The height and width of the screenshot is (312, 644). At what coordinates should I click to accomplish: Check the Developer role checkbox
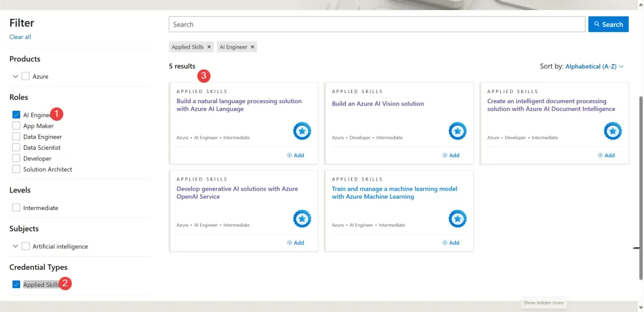tap(16, 158)
